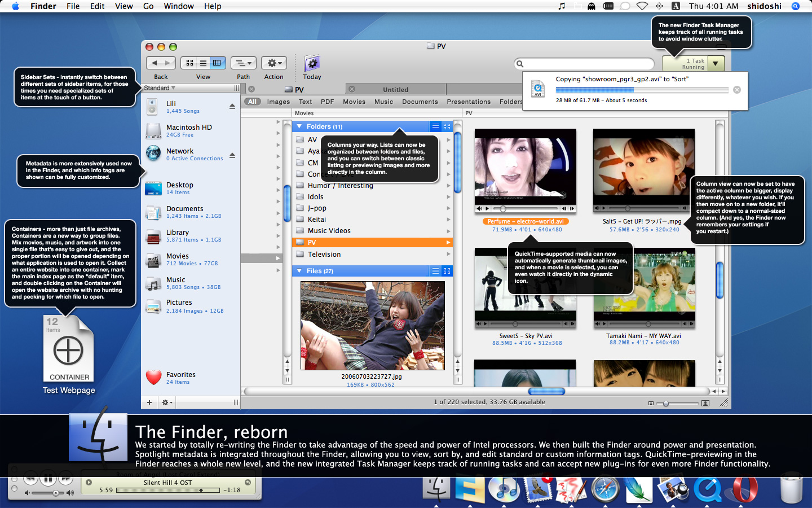The width and height of the screenshot is (812, 508).
Task: Click the Macintosh HD drive icon
Action: click(153, 130)
